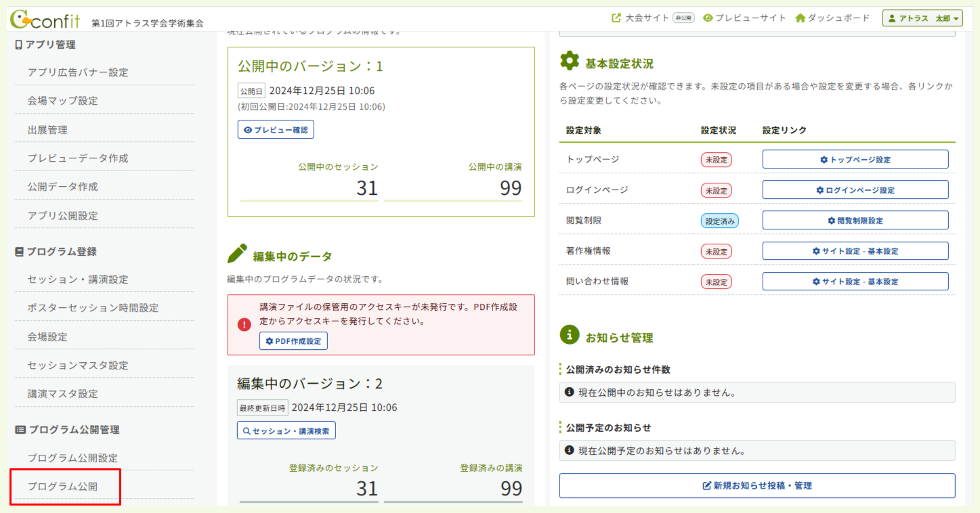
Task: Click the 新規お知らせ投稿・管理 button
Action: [x=757, y=485]
